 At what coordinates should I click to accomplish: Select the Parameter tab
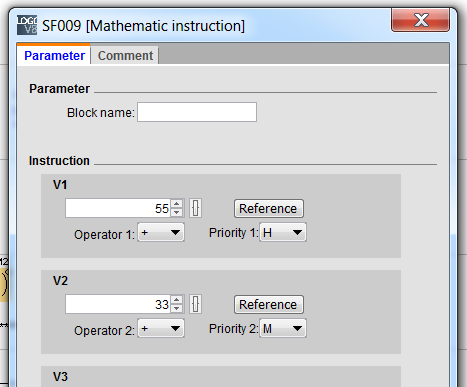click(54, 55)
